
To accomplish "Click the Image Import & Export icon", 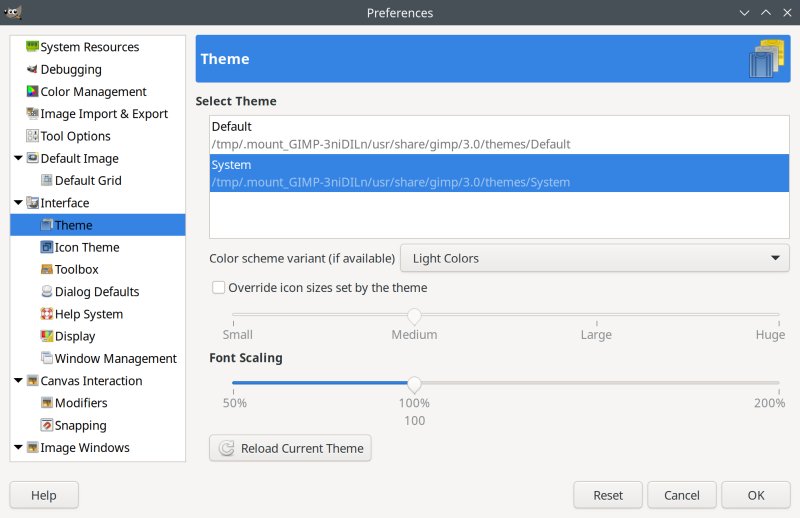I will point(32,113).
